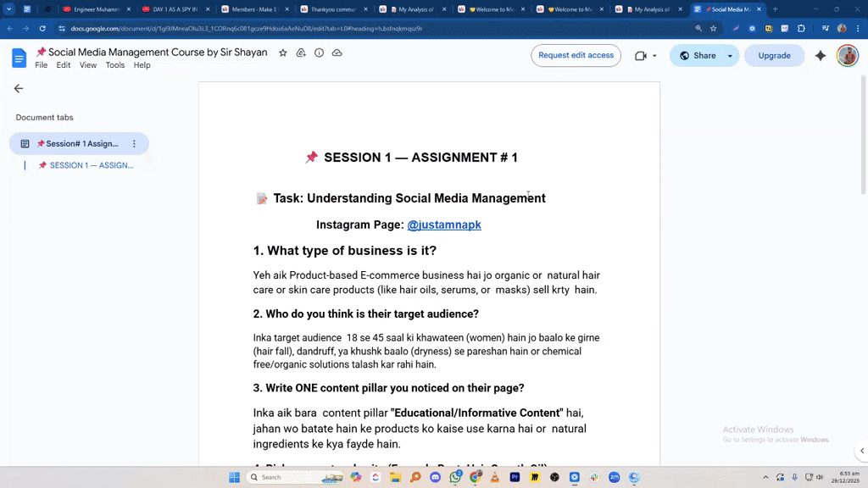The height and width of the screenshot is (488, 868).
Task: Click the Move document folder icon
Action: pyautogui.click(x=300, y=53)
